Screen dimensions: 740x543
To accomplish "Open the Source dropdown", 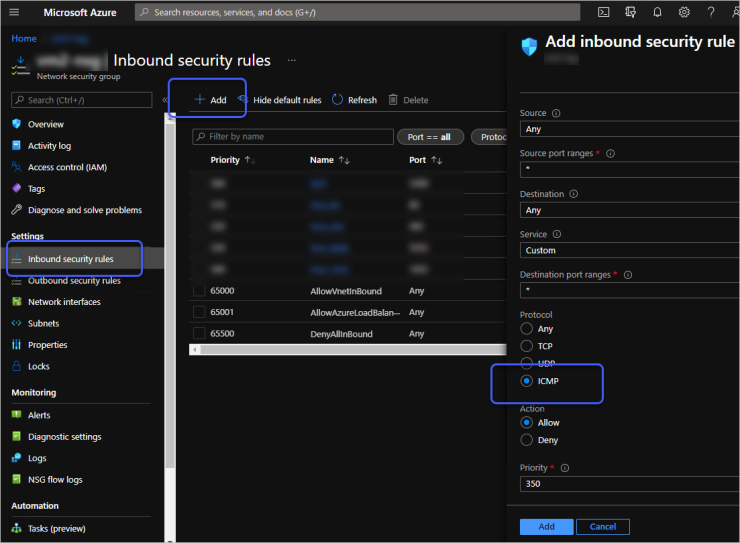I will (630, 129).
